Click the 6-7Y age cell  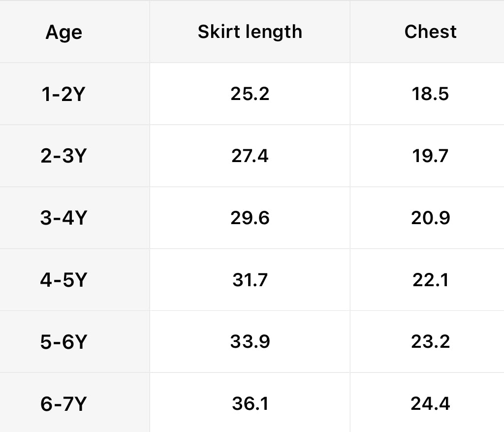63,404
